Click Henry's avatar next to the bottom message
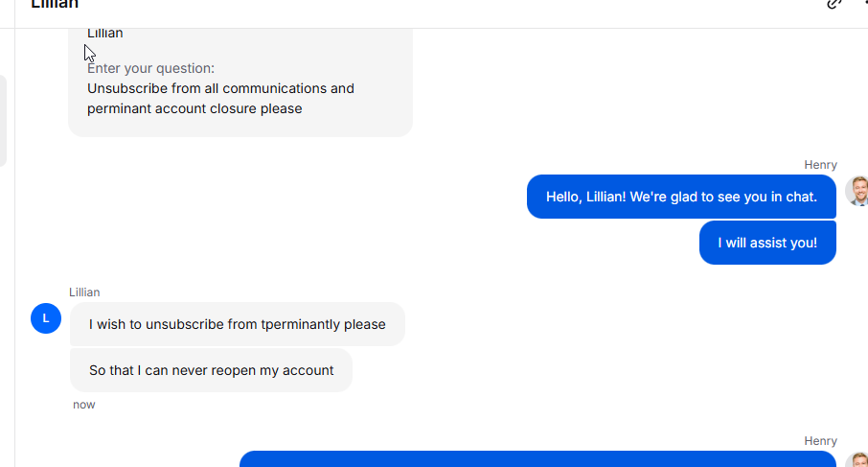This screenshot has height=467, width=868. pyautogui.click(x=857, y=459)
